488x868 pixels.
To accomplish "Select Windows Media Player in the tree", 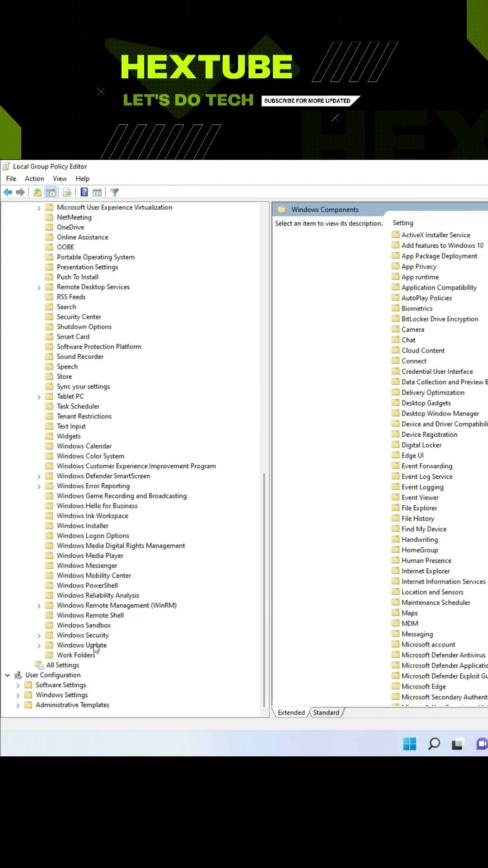I will click(90, 555).
